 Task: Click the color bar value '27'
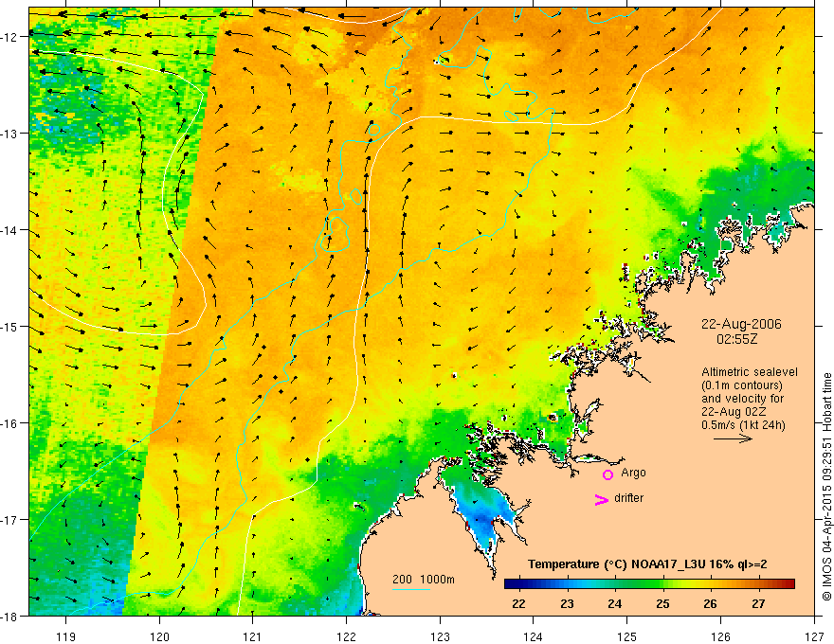[x=758, y=603]
